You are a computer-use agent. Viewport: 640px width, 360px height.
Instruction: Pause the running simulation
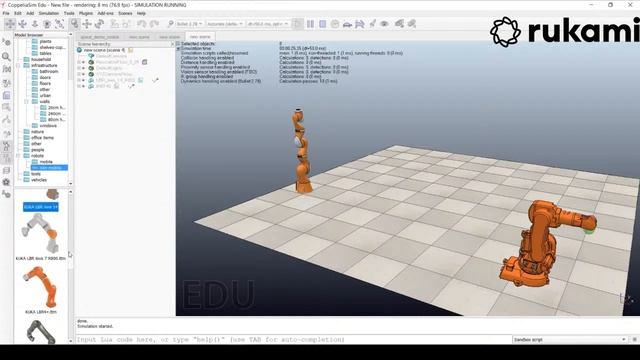pyautogui.click(x=310, y=24)
